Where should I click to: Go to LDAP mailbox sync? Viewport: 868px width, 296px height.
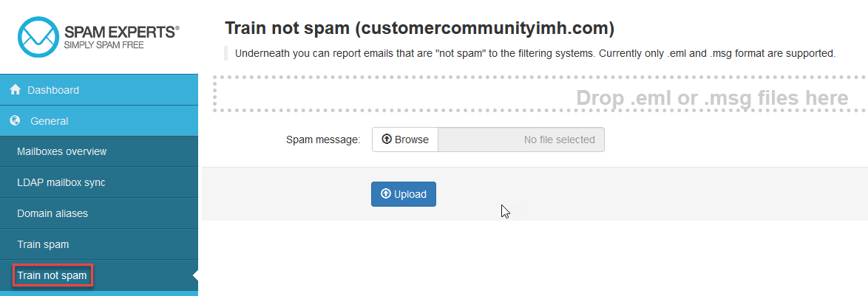[x=61, y=182]
